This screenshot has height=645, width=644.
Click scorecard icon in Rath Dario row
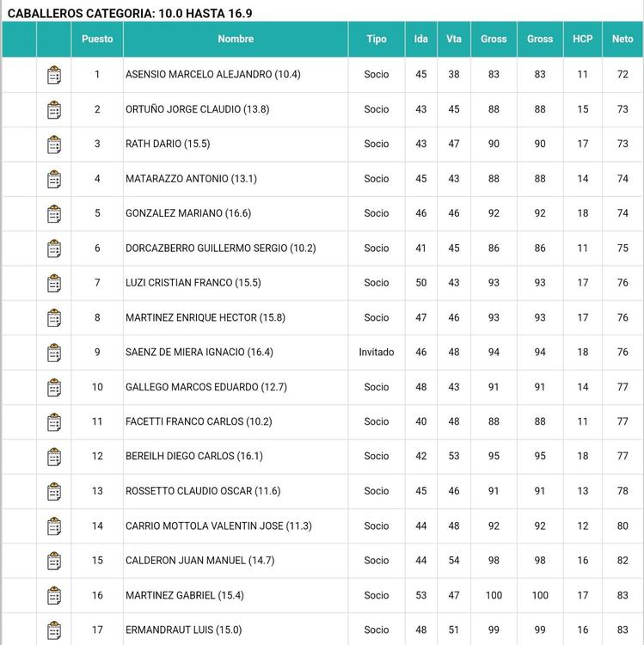pos(54,144)
